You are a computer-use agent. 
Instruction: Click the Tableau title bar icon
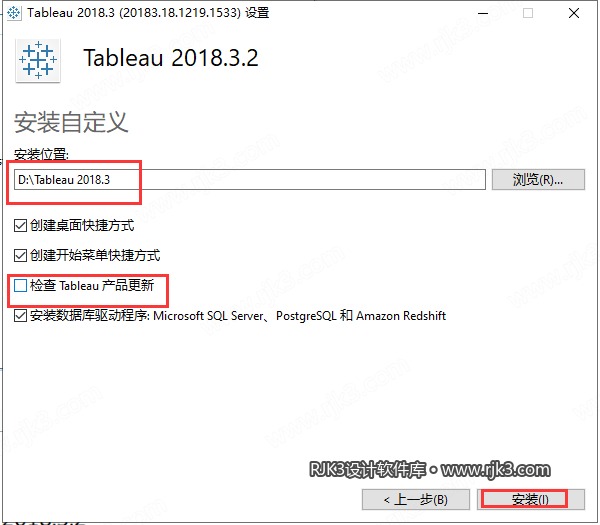(14, 13)
